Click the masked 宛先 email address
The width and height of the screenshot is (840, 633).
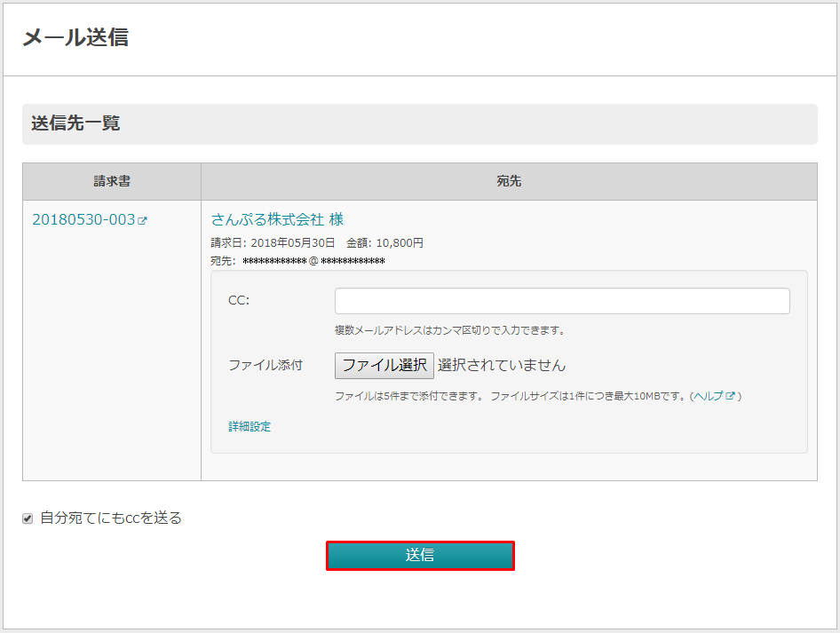point(313,261)
